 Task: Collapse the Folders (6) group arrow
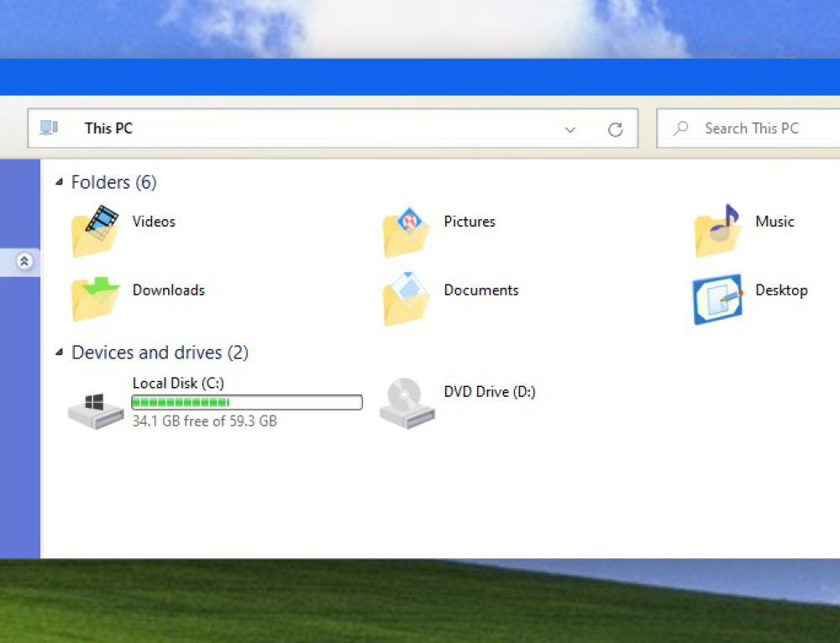pos(59,182)
